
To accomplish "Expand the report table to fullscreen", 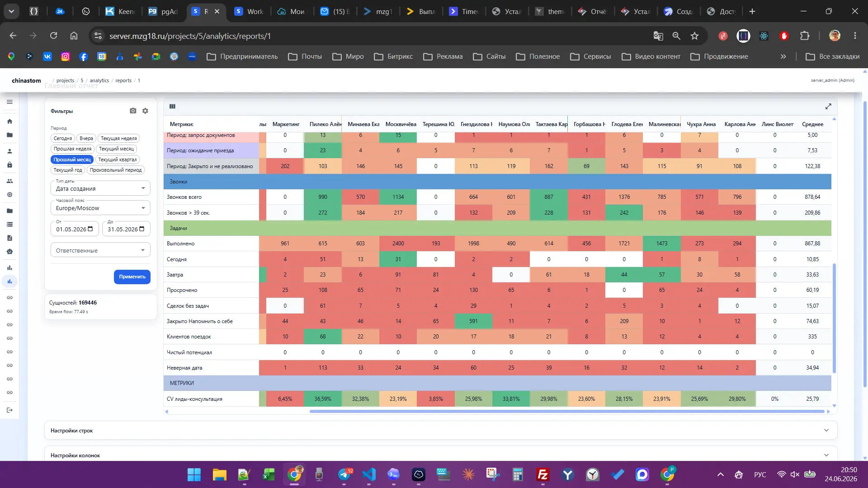I will (828, 107).
